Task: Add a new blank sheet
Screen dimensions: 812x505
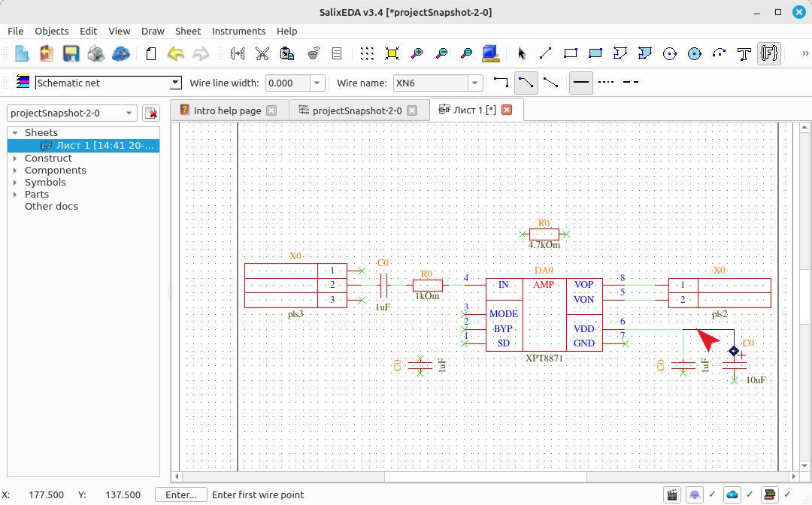Action: 150,53
